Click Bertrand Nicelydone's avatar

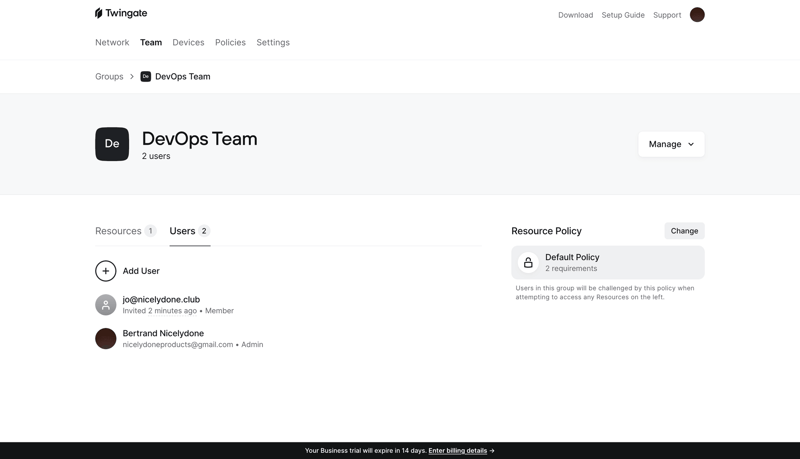point(106,339)
